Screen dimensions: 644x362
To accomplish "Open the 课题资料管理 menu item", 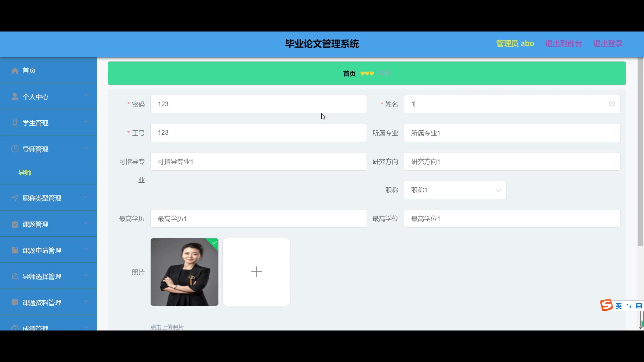I will point(42,302).
